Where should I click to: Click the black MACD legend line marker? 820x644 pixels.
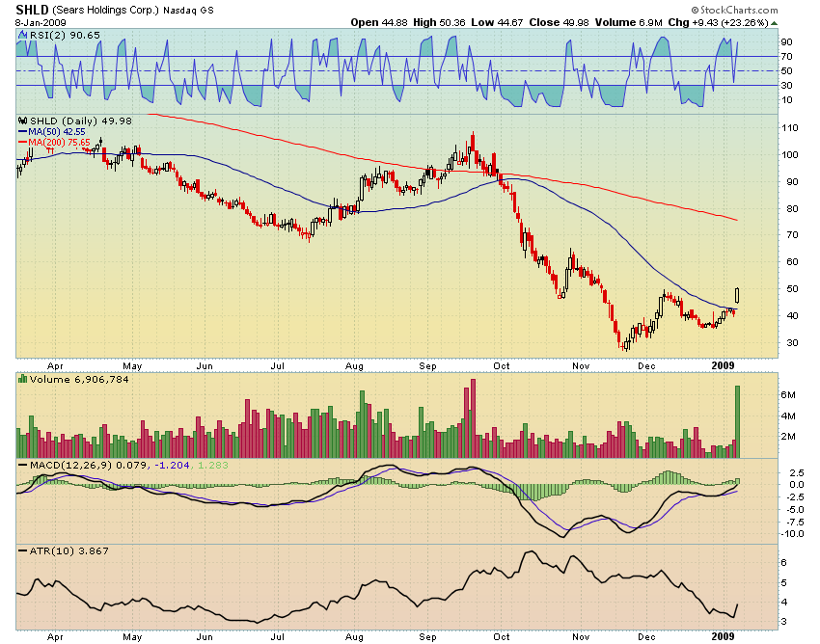(22, 465)
